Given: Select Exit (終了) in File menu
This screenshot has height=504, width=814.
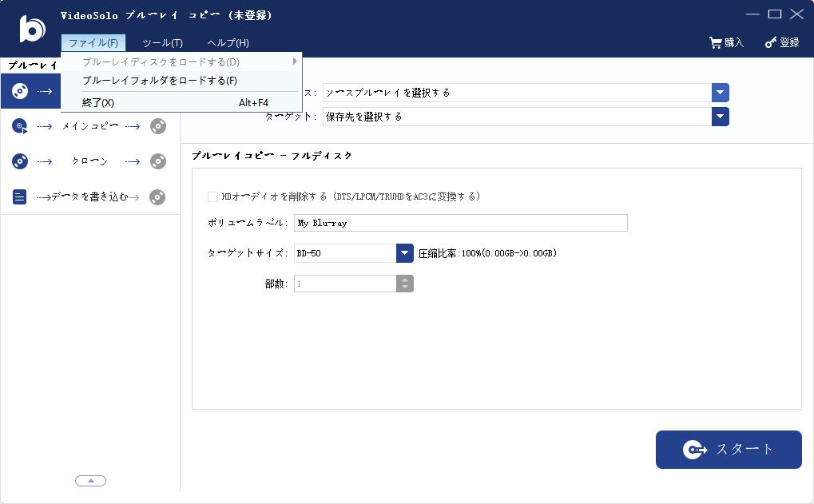Looking at the screenshot, I should tap(98, 103).
